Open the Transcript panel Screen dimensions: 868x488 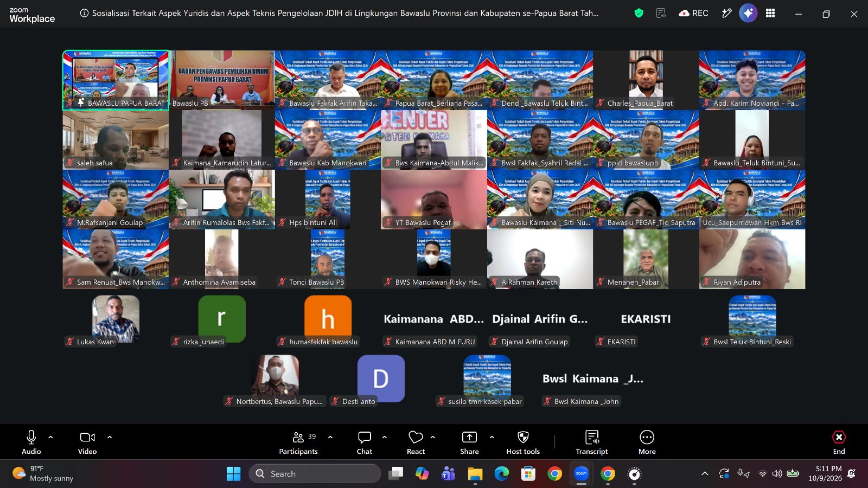point(592,442)
